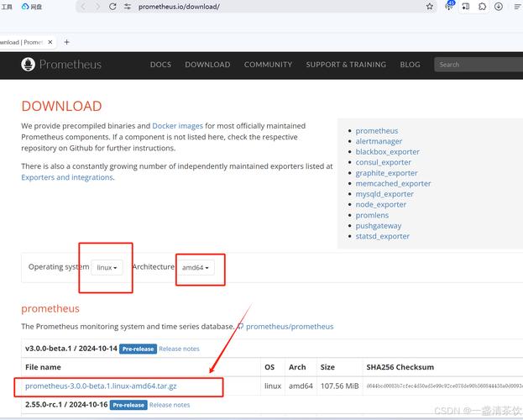Bookmark this page with the star icon
523x420 pixels.
pos(430,7)
